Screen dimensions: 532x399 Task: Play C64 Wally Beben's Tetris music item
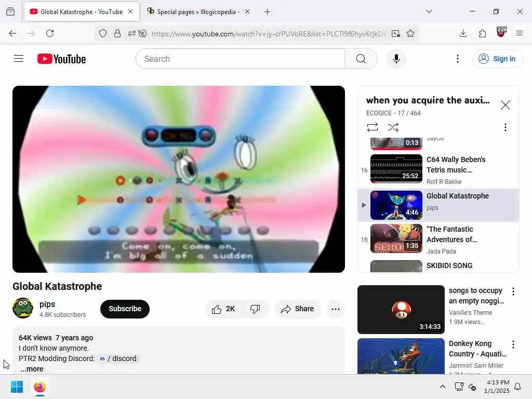(438, 170)
